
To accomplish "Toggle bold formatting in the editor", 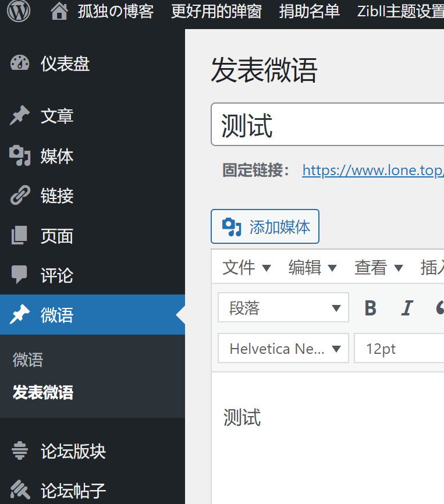I will coord(371,308).
